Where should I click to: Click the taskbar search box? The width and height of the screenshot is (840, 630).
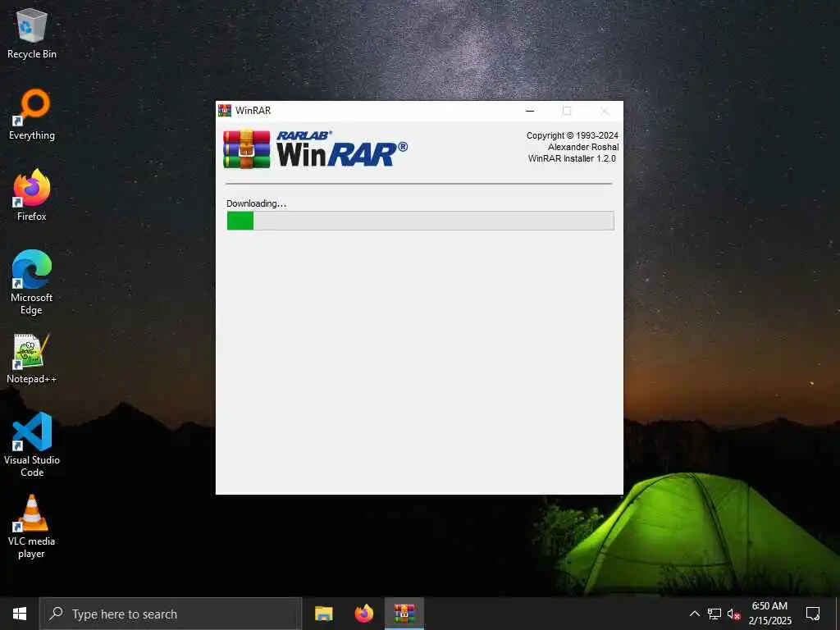coord(171,614)
